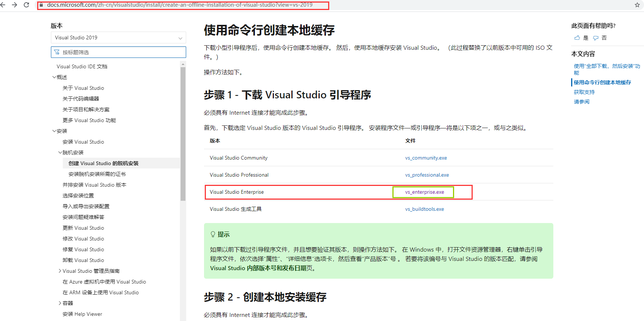
Task: Open 卸载 Visual Studio
Action: click(83, 260)
